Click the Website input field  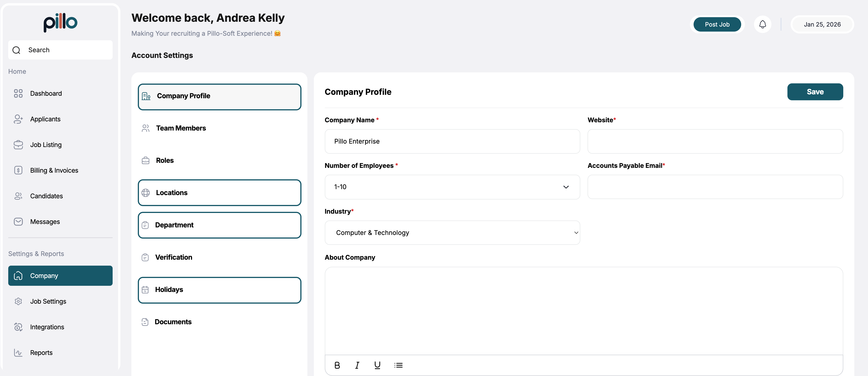[x=715, y=141]
